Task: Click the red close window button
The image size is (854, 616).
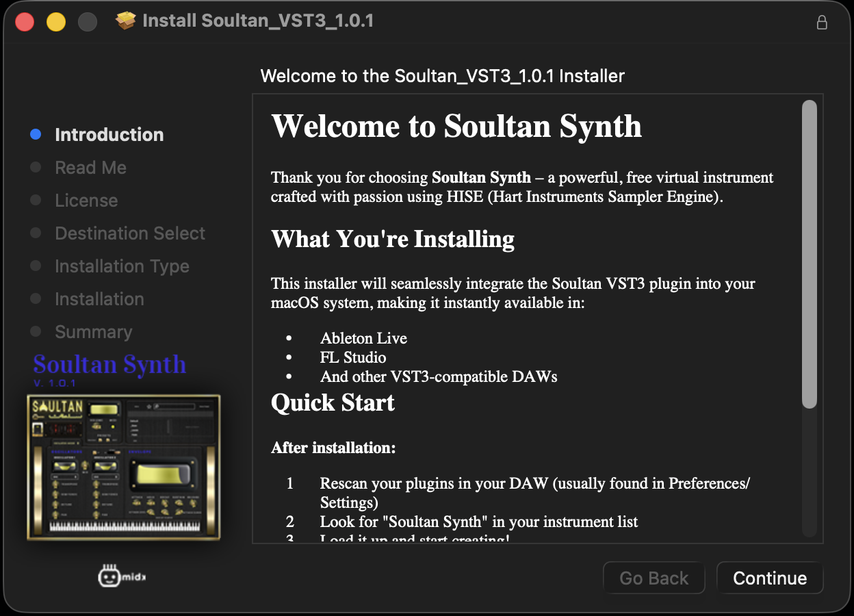Action: (x=25, y=22)
